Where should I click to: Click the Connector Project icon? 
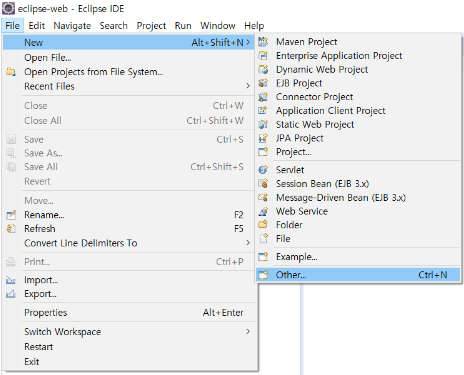click(x=263, y=97)
